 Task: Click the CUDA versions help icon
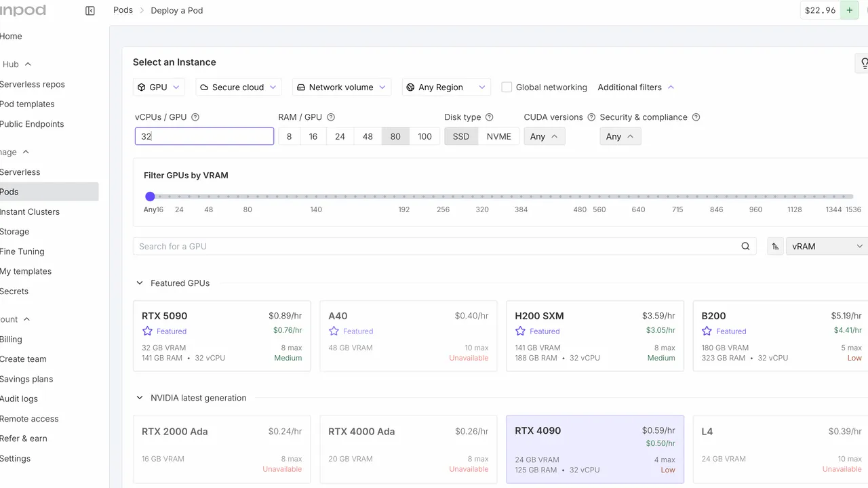click(x=591, y=117)
